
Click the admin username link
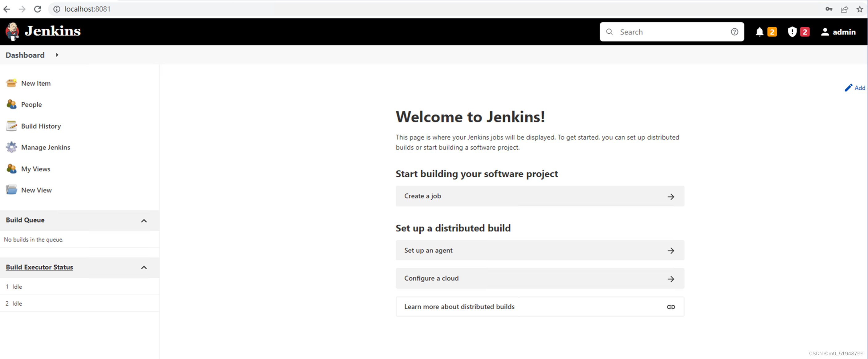[844, 32]
